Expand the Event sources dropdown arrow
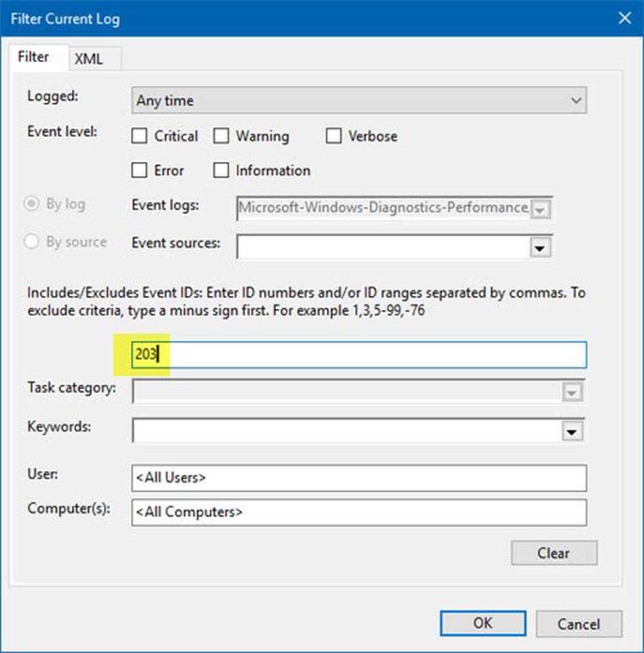This screenshot has height=653, width=644. [540, 248]
